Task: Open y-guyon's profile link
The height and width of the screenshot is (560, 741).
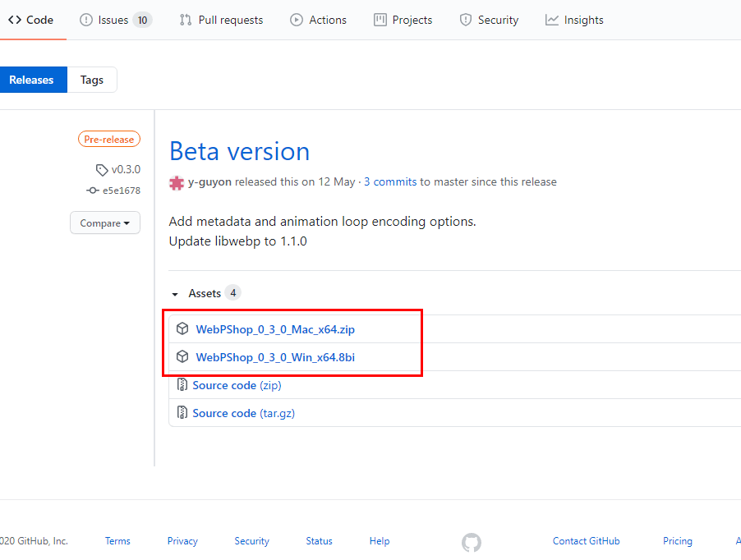Action: [209, 181]
